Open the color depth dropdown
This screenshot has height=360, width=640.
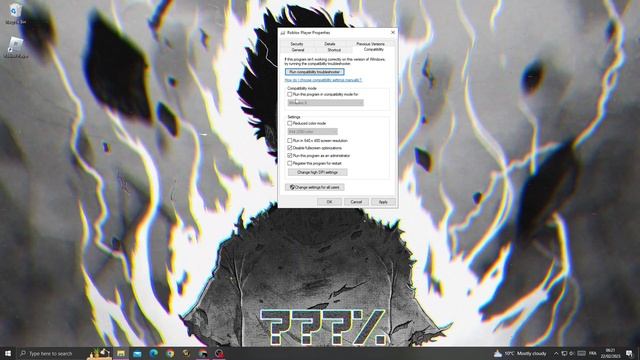313,131
